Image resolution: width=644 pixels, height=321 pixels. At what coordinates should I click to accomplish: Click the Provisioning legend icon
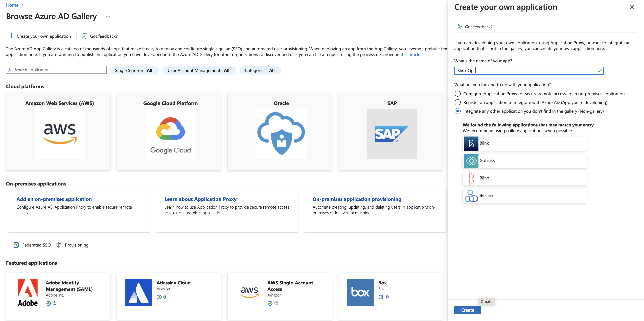click(59, 245)
